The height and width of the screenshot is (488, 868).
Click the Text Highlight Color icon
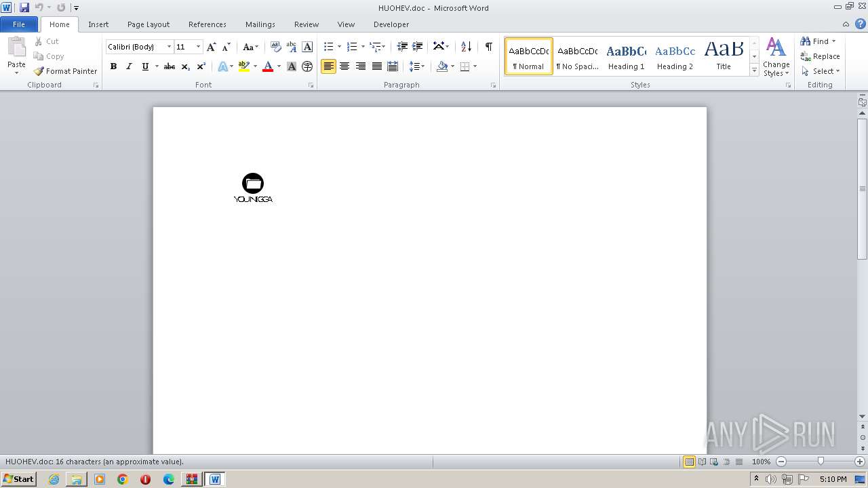[x=244, y=66]
